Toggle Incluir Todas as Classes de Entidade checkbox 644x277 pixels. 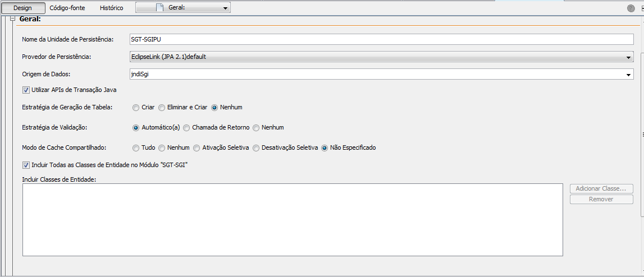coord(26,165)
